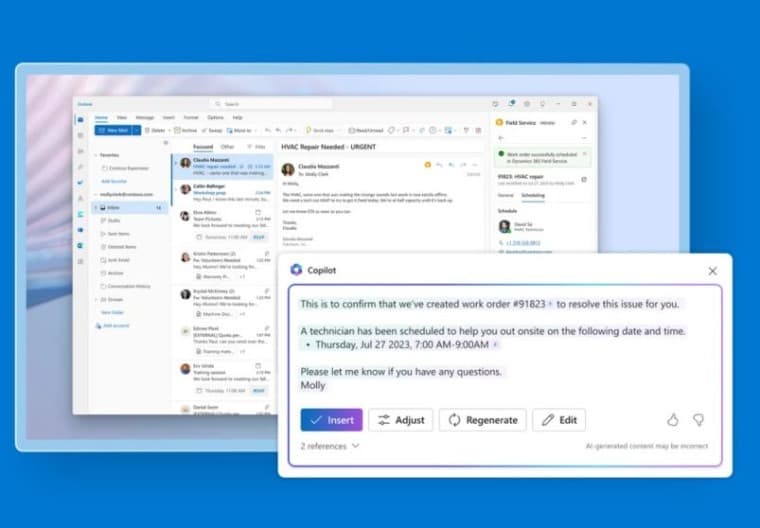The image size is (760, 528).
Task: Open the message list Filter
Action: point(256,146)
